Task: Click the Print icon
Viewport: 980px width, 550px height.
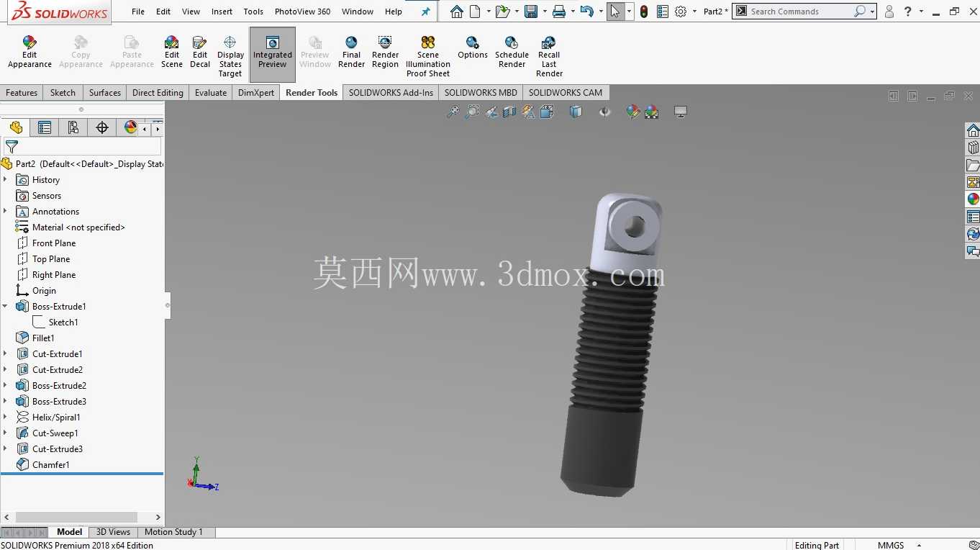Action: coord(559,12)
